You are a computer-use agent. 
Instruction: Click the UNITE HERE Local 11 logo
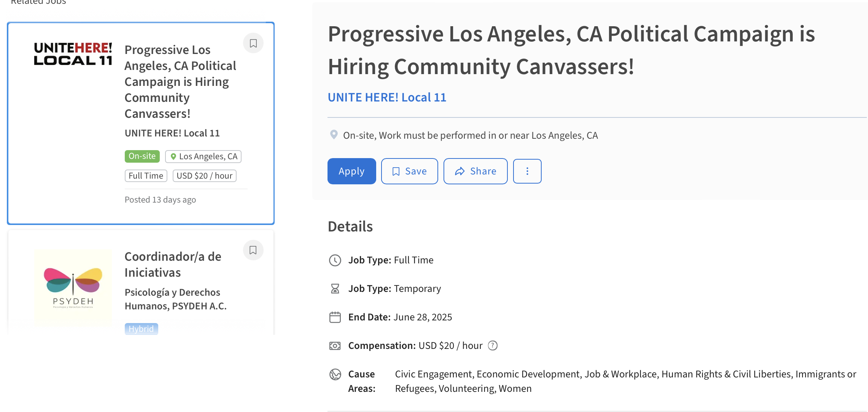[73, 54]
